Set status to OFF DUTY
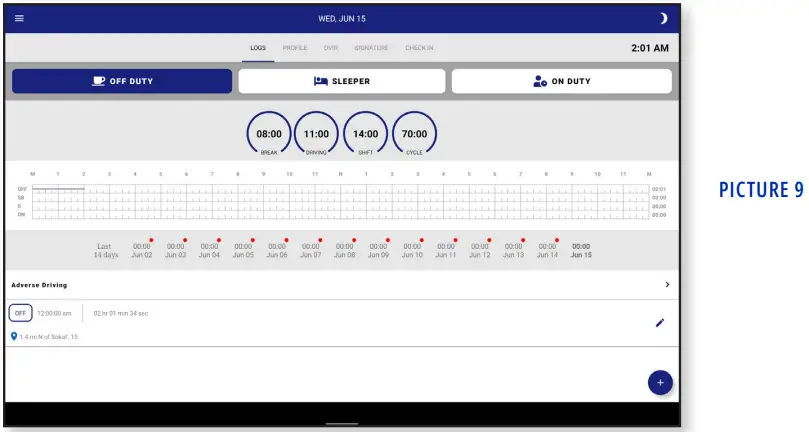Viewport: 809px width, 432px height. 122,81
